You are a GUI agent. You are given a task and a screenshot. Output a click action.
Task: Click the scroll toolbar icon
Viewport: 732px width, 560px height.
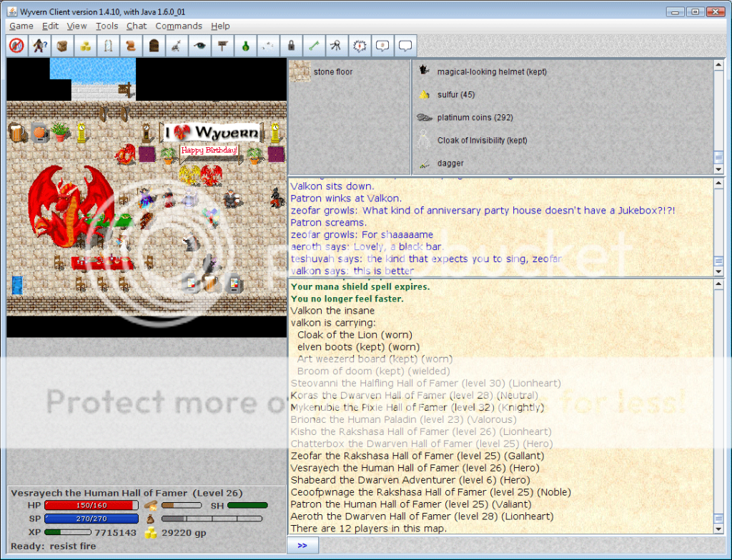point(132,46)
